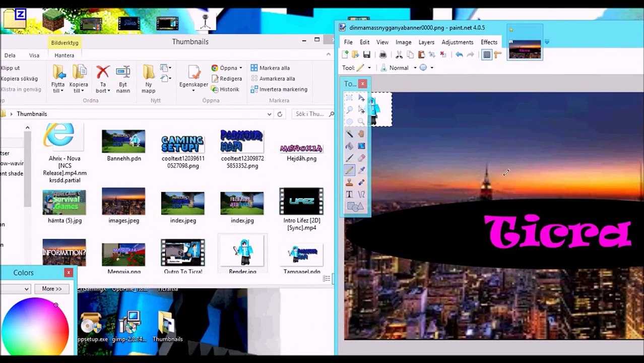Open the gimp-2.8.14 desktop installer icon

point(130,326)
